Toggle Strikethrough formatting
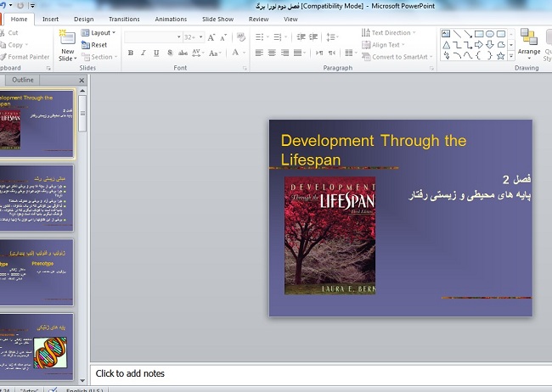The width and height of the screenshot is (552, 392). coord(183,53)
